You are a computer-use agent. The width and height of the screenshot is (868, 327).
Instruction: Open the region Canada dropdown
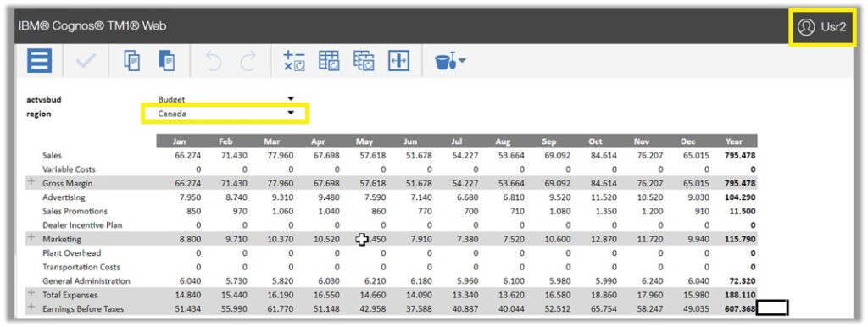click(225, 114)
